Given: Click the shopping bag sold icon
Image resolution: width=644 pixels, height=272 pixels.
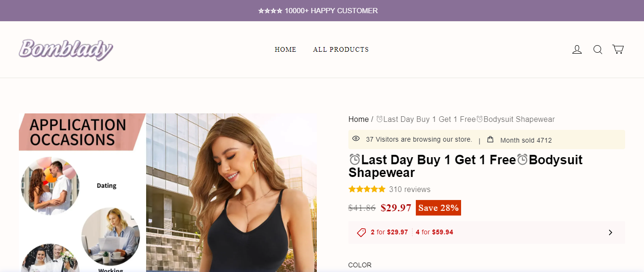Looking at the screenshot, I should [x=490, y=139].
